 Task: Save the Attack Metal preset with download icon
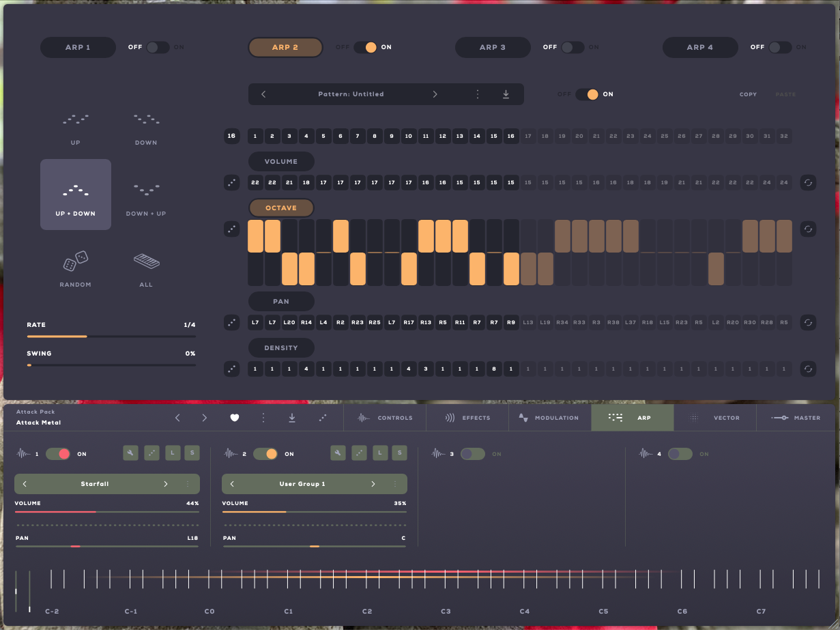click(x=292, y=418)
